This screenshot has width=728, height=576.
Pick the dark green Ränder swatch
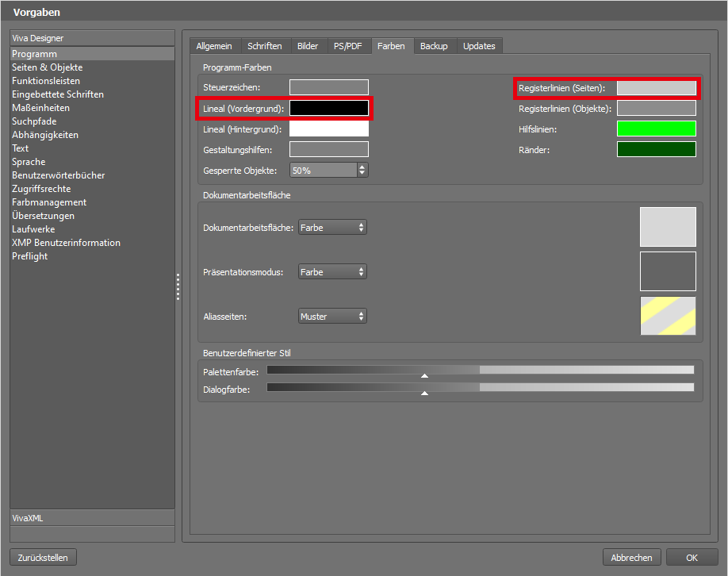pos(657,149)
